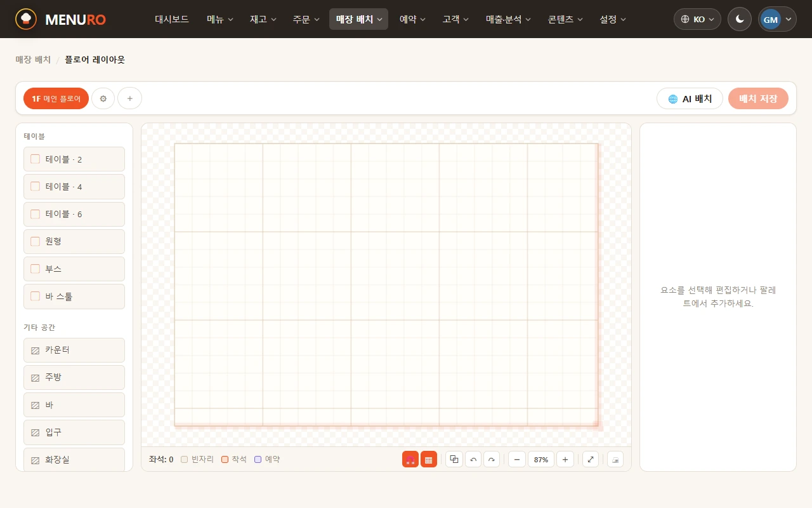This screenshot has width=812, height=508.
Task: Add a 테이블 · 4 element
Action: [x=74, y=187]
